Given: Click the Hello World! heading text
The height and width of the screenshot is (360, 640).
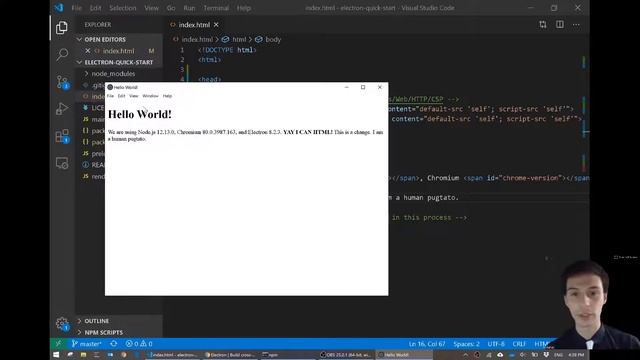Looking at the screenshot, I should 140,114.
